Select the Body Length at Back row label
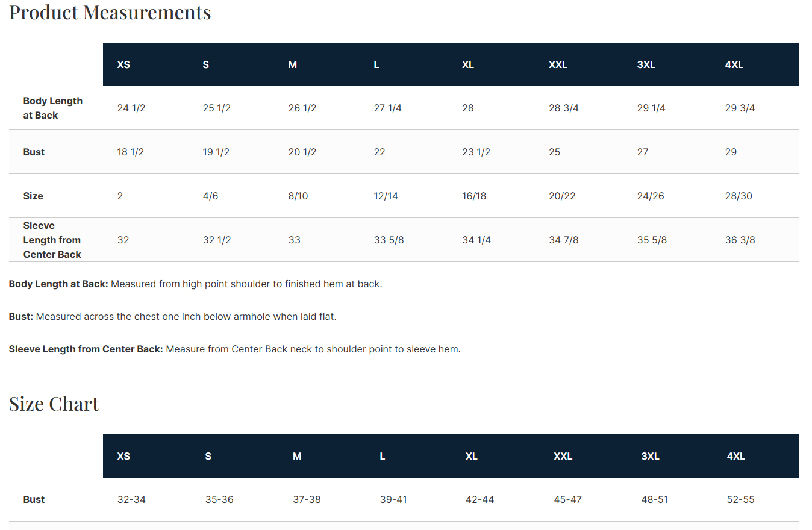Image resolution: width=812 pixels, height=530 pixels. [x=53, y=108]
